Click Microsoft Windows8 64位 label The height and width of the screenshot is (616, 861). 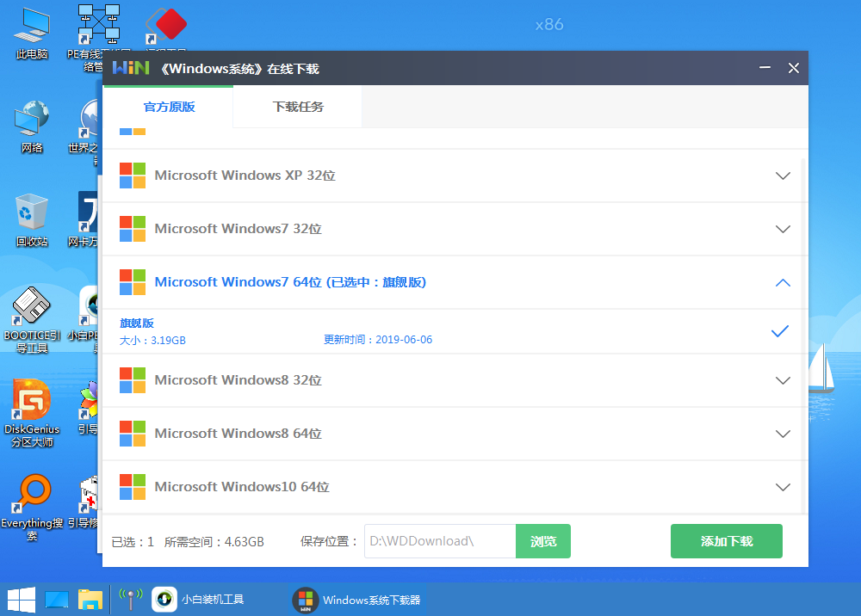pos(238,434)
